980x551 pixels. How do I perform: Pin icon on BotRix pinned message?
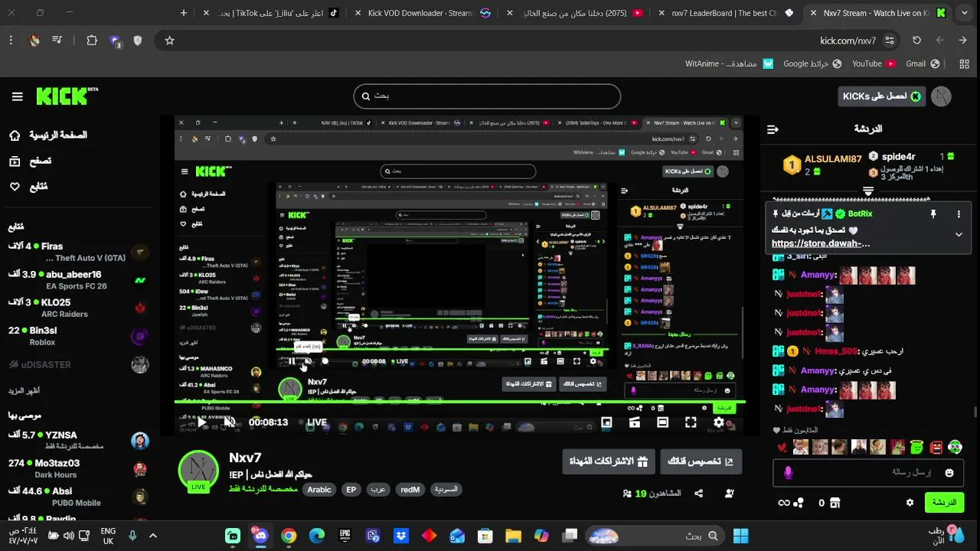[x=933, y=214]
